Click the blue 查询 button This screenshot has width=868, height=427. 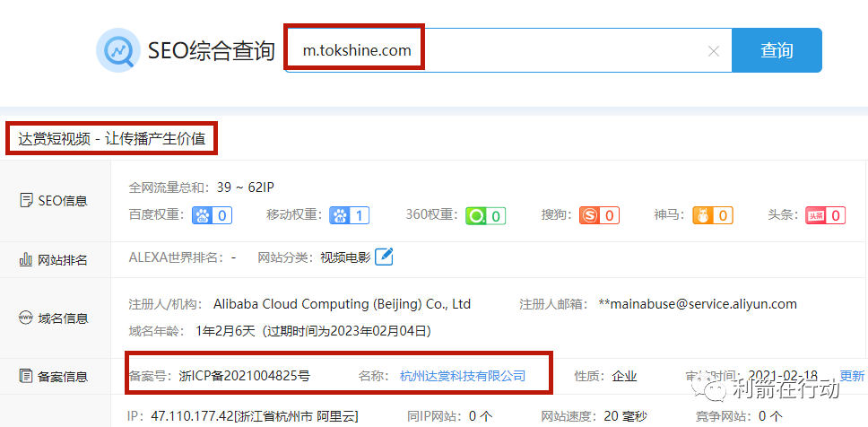point(777,50)
